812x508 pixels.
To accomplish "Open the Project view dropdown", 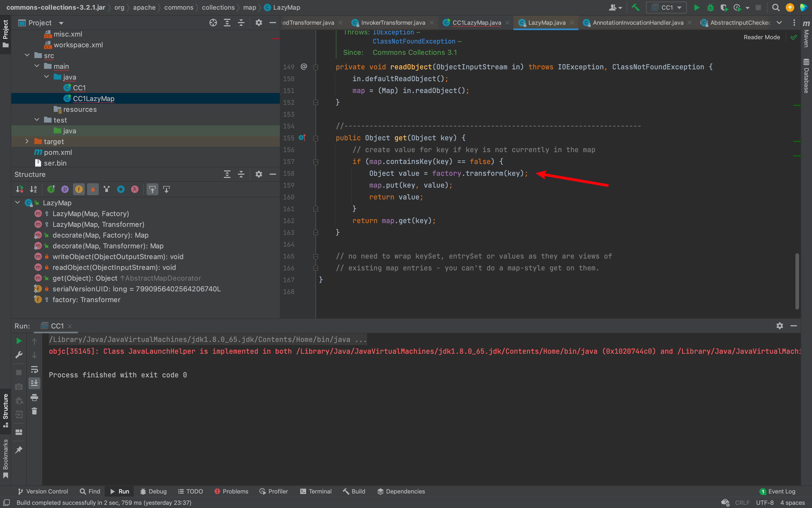I will pos(61,23).
